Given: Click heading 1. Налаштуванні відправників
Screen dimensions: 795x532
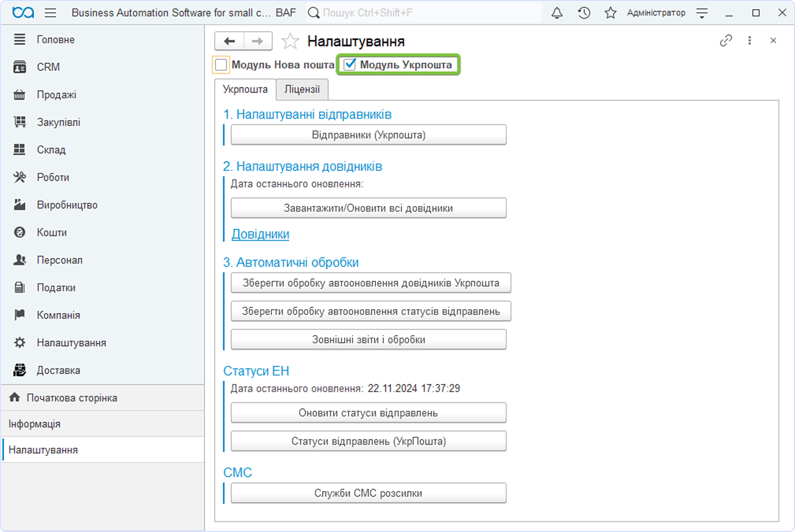Looking at the screenshot, I should click(308, 115).
